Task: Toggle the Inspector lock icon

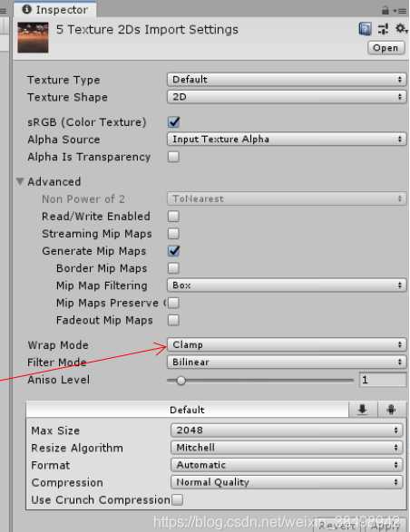Action: tap(385, 10)
